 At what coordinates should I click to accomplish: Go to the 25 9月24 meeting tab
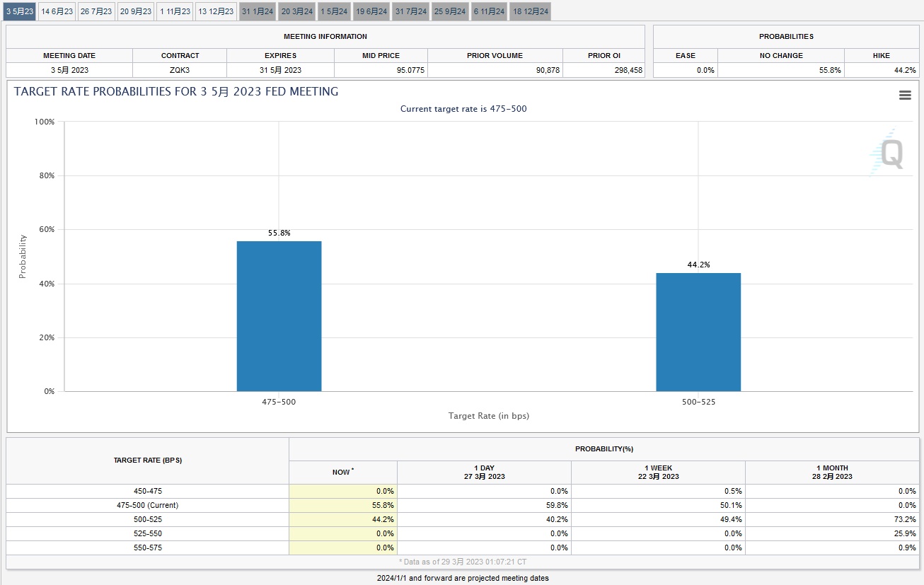point(450,11)
